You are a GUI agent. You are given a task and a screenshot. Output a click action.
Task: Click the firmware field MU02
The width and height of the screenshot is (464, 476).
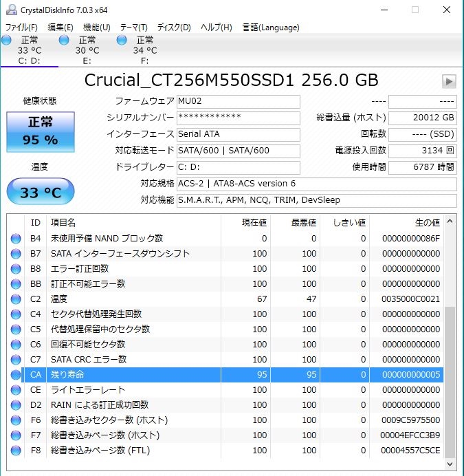[x=239, y=102]
